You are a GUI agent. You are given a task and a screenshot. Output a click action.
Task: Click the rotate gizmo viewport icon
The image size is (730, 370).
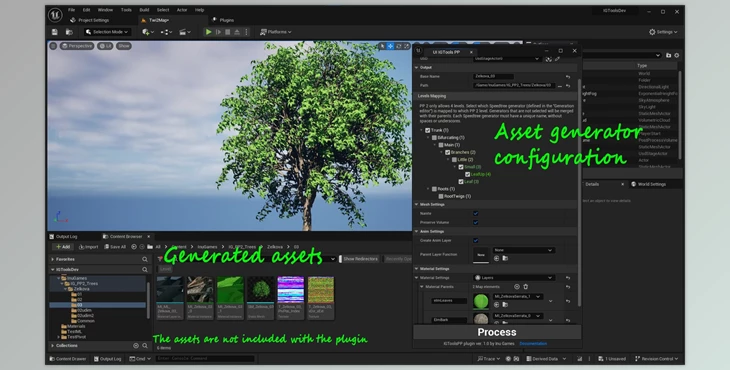pos(399,46)
